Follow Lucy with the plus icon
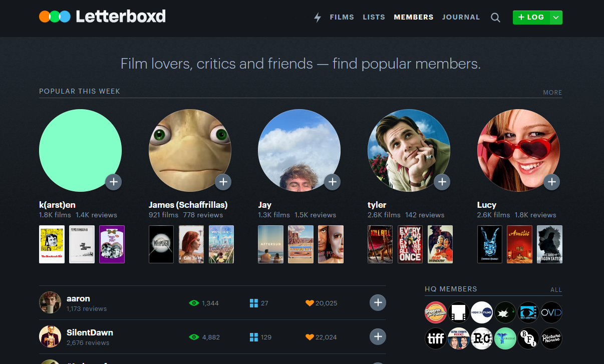This screenshot has width=604, height=364. click(551, 182)
